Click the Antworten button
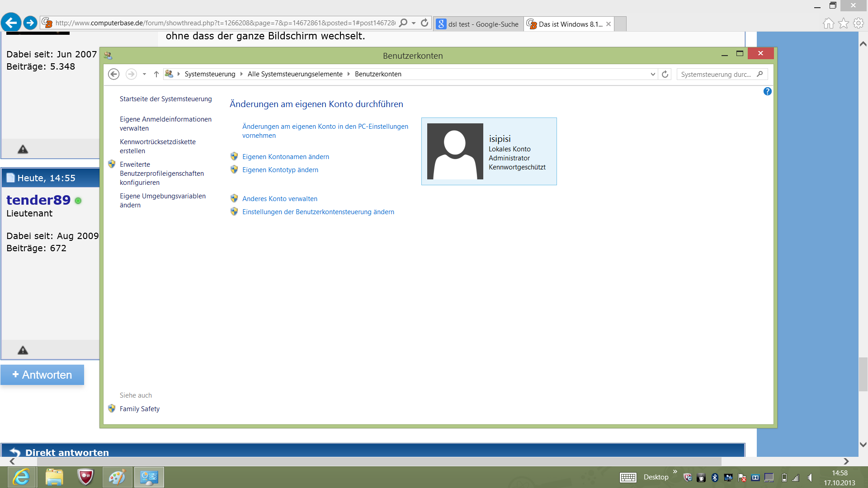 [42, 375]
